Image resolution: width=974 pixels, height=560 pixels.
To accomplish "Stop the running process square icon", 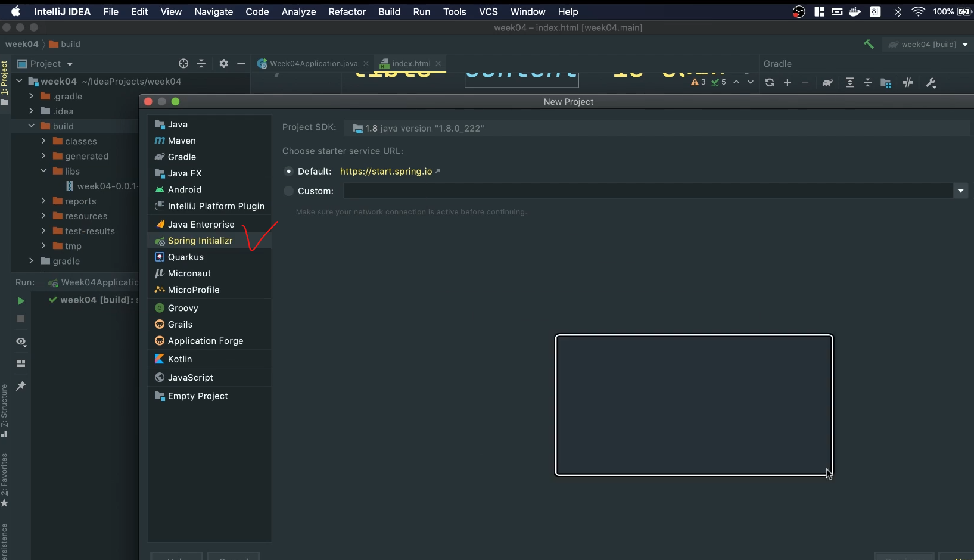I will click(x=21, y=319).
